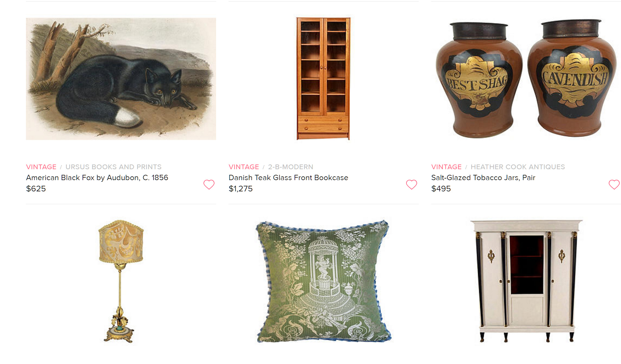621x364 pixels.
Task: Click the Danish Teak Glass Front Bookcase title
Action: (288, 178)
